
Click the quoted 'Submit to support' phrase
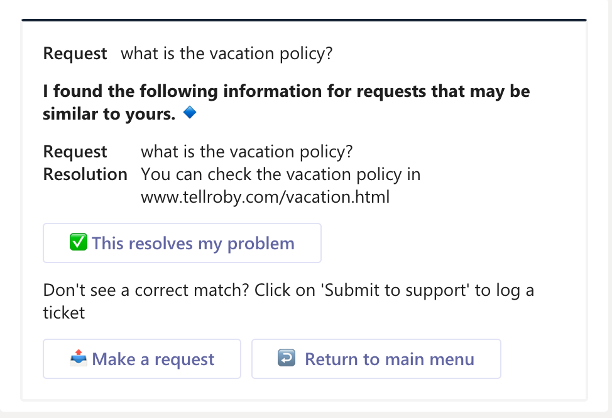pyautogui.click(x=395, y=290)
